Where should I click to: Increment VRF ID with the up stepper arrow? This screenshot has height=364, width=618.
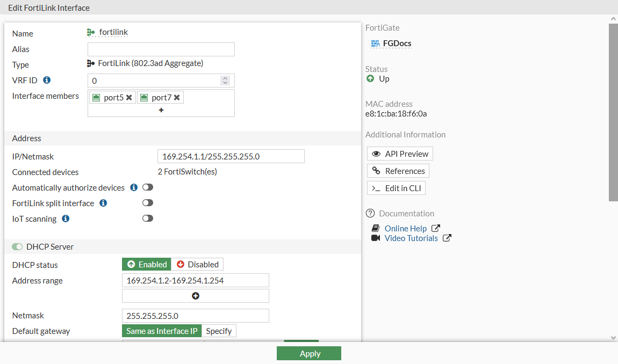tap(225, 77)
